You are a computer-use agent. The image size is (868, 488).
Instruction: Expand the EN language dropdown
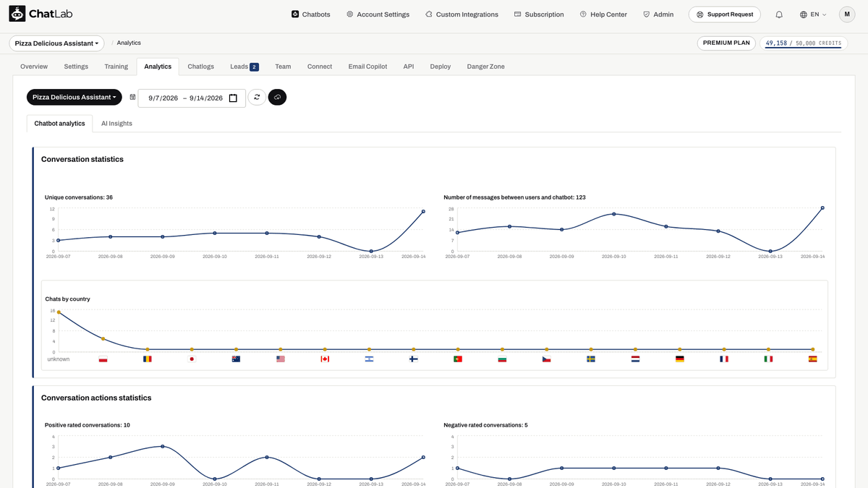pos(813,14)
